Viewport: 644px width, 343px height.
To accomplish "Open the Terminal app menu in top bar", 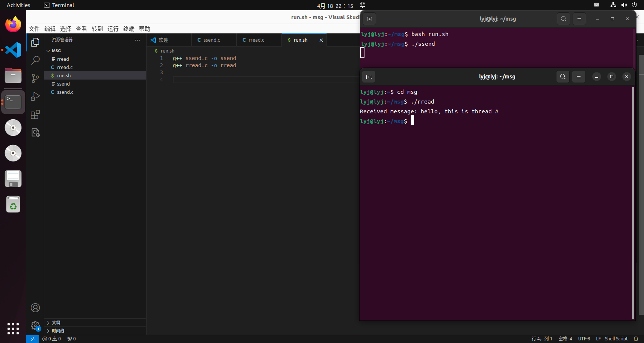I will [x=59, y=5].
